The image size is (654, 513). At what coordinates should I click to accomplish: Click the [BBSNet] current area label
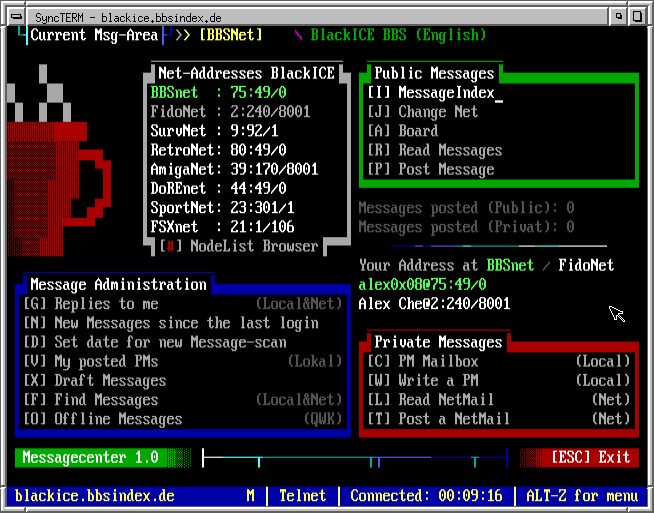tap(231, 35)
